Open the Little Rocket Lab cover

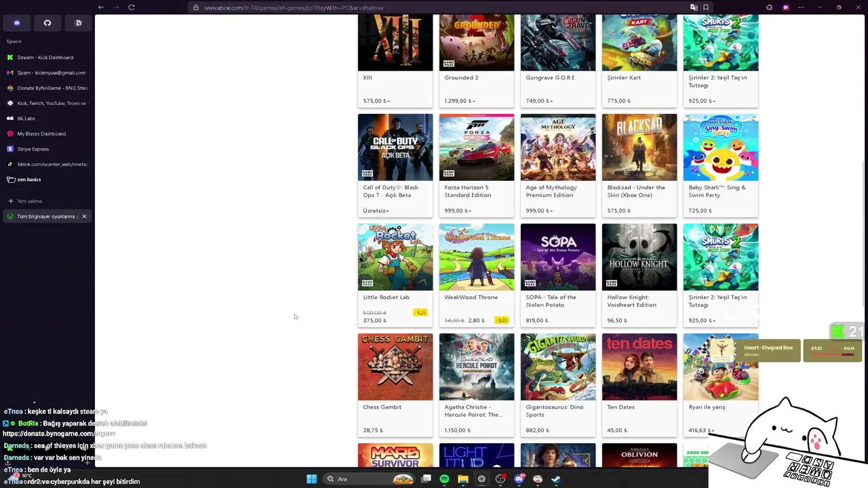(x=395, y=257)
